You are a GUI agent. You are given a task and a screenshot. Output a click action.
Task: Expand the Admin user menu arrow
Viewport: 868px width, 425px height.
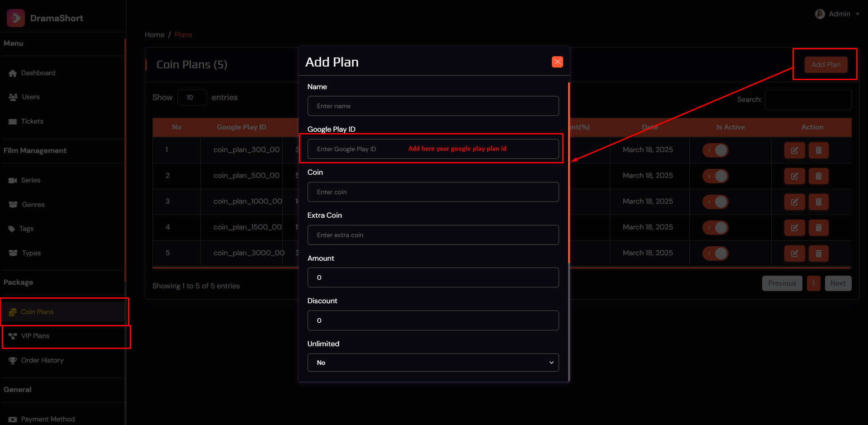point(857,14)
